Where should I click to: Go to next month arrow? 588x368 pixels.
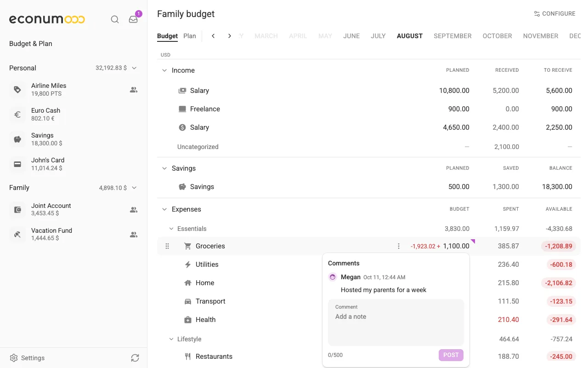(x=230, y=36)
